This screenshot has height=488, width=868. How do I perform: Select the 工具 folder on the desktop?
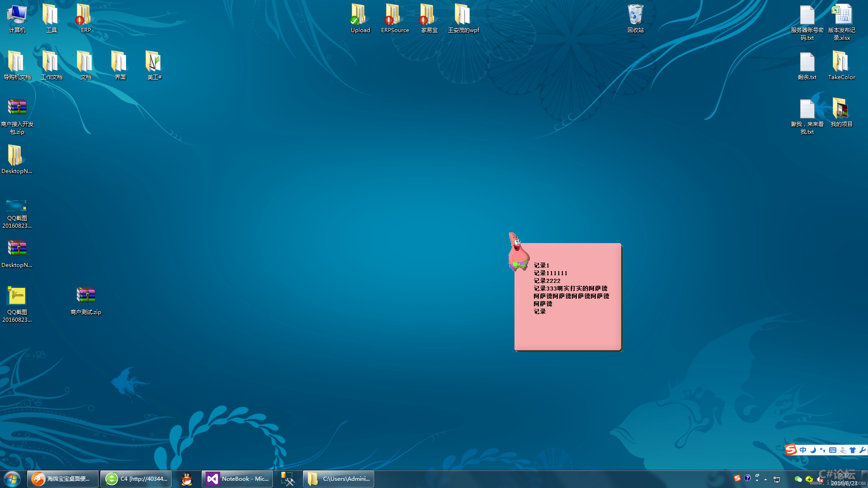pos(51,19)
